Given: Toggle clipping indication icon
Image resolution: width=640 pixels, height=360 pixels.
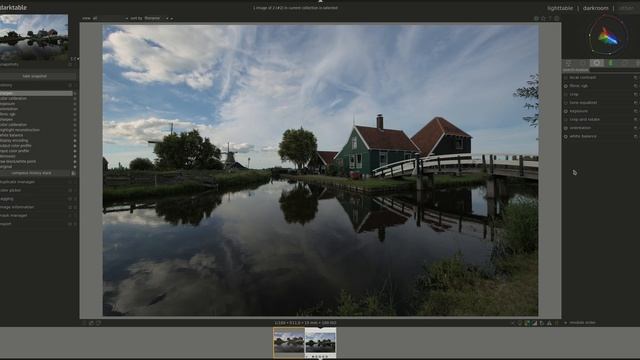Looking at the screenshot, I should click(x=535, y=323).
